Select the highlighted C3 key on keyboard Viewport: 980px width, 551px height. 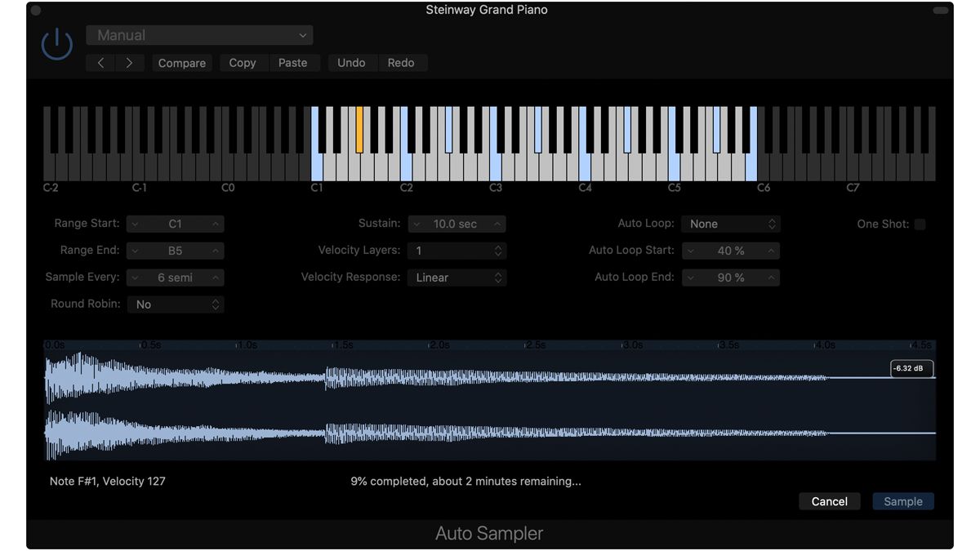495,167
